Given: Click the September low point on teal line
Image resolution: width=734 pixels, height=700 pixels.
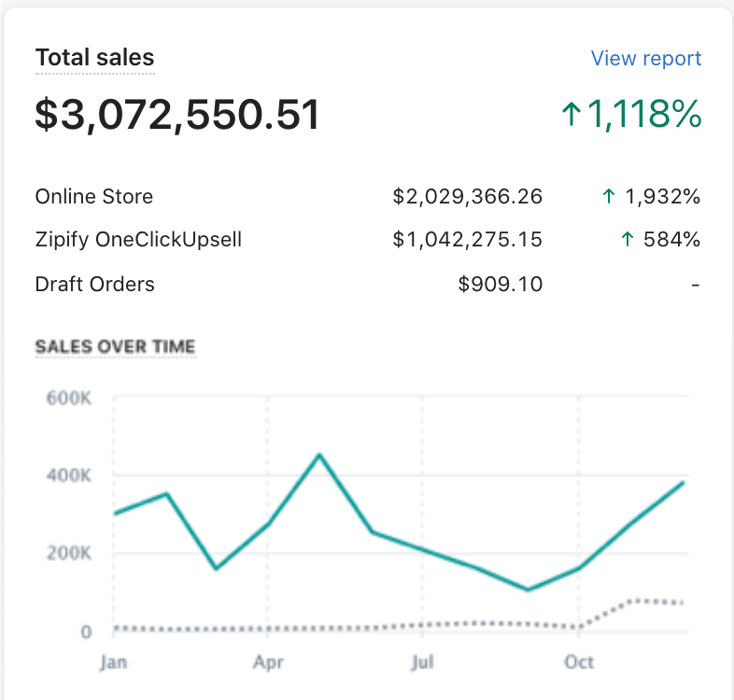Looking at the screenshot, I should pyautogui.click(x=528, y=589).
